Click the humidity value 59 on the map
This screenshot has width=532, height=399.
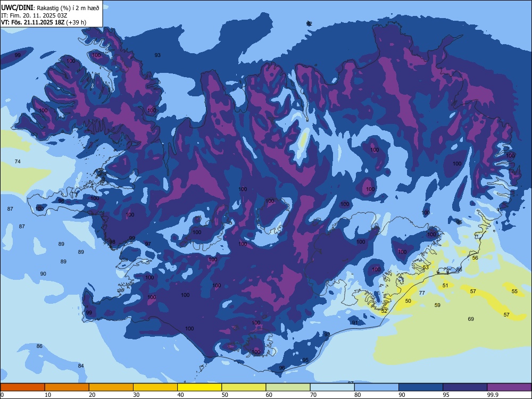438,305
